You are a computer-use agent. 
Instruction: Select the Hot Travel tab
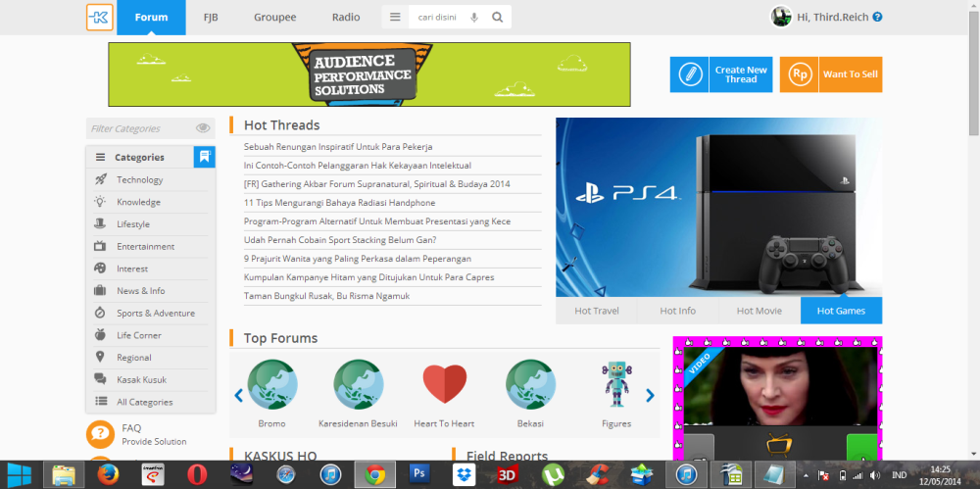[596, 311]
